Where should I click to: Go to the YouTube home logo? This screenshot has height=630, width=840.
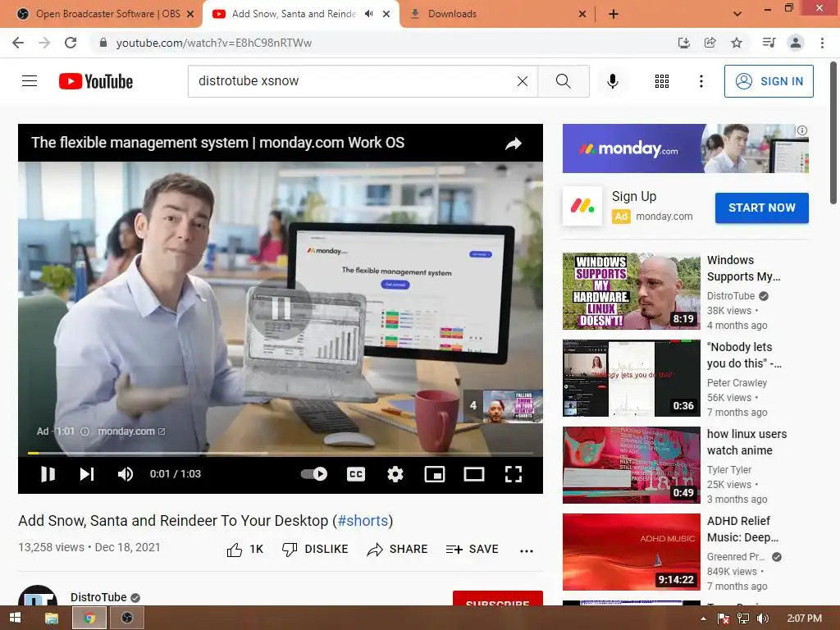[96, 81]
